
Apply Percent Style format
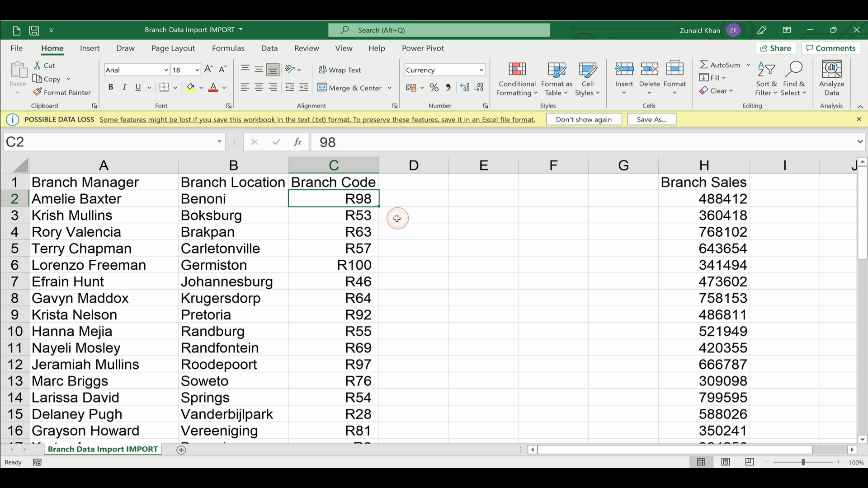point(434,88)
